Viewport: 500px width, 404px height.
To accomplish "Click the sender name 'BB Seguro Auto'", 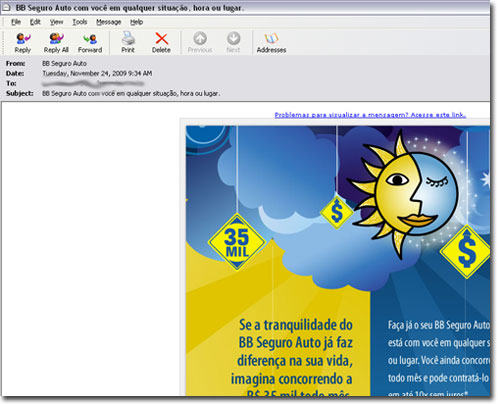I will (64, 63).
